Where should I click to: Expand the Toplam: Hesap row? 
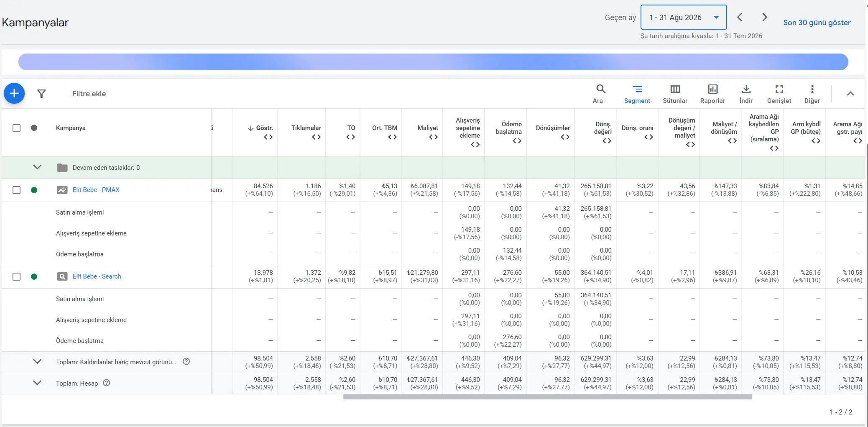click(37, 383)
